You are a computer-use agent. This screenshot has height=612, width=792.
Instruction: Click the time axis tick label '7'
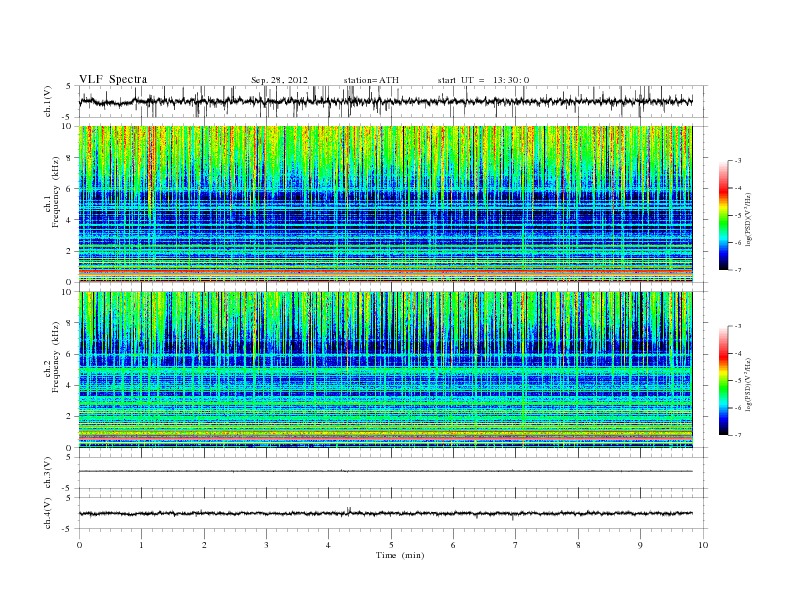pos(516,545)
